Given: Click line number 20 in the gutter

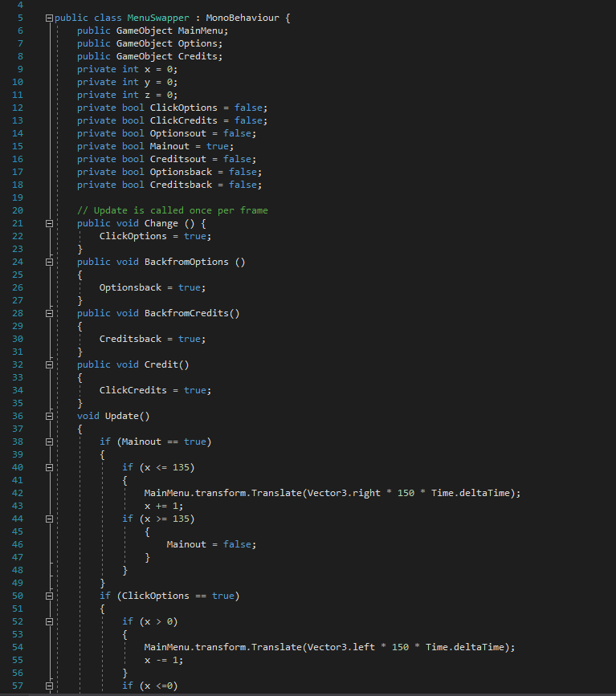Looking at the screenshot, I should tap(17, 210).
